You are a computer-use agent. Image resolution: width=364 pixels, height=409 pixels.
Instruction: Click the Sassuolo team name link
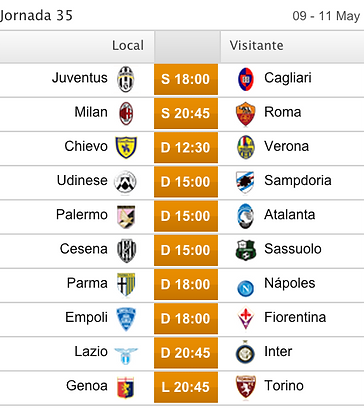(293, 249)
